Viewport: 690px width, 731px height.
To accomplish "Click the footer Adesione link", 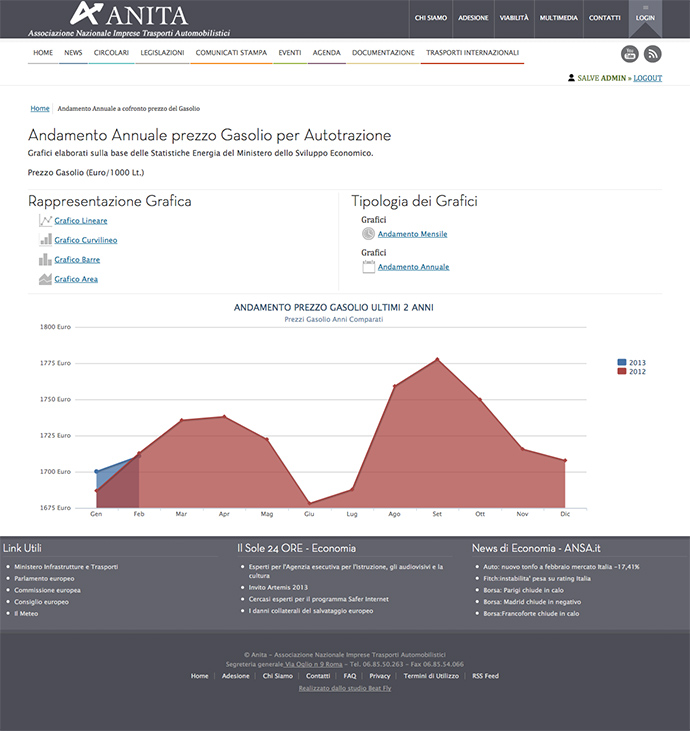I will 235,676.
